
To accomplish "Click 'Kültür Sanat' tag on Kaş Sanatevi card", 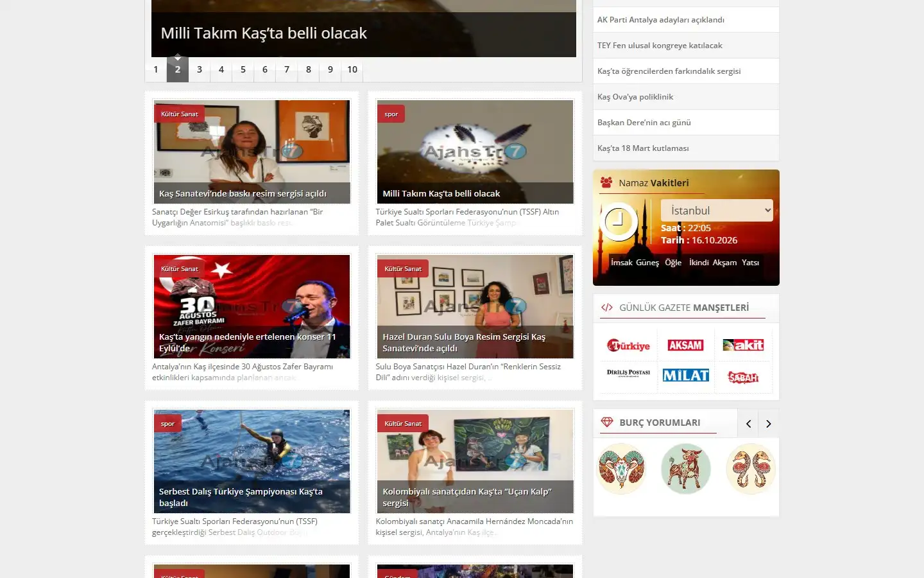I will pyautogui.click(x=180, y=114).
